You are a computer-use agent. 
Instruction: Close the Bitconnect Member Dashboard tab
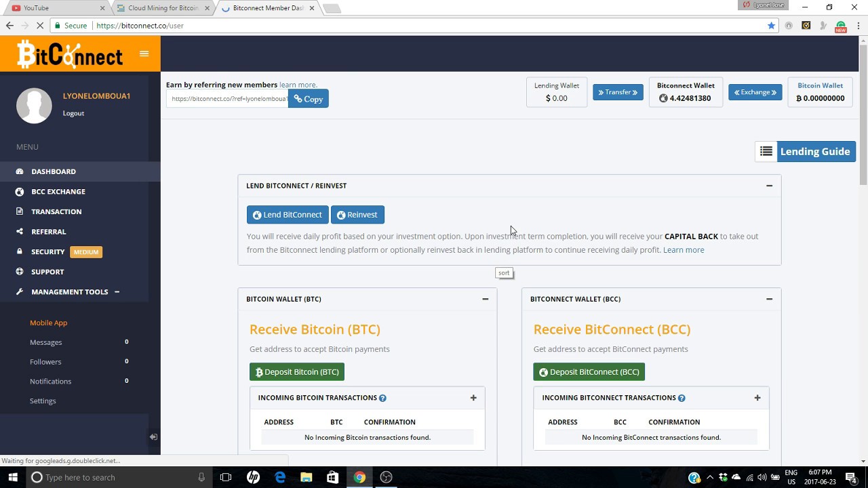[313, 8]
